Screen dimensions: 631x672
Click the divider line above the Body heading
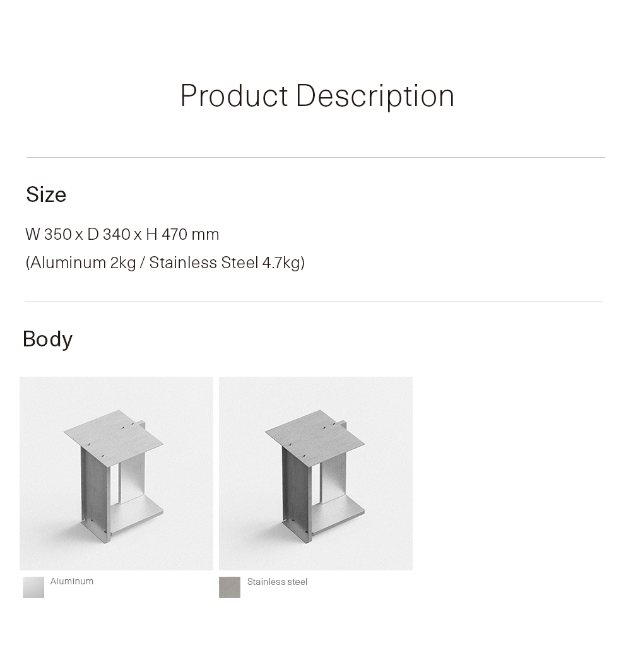click(x=314, y=302)
